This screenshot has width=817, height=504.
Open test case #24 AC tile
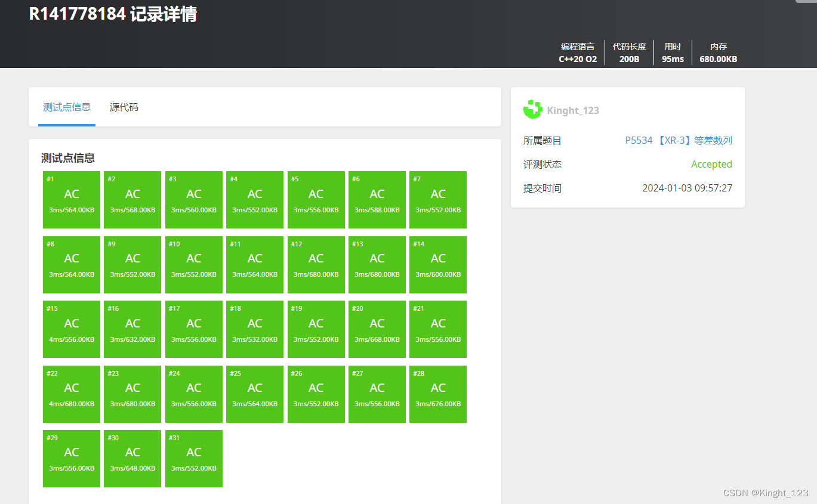tap(194, 394)
